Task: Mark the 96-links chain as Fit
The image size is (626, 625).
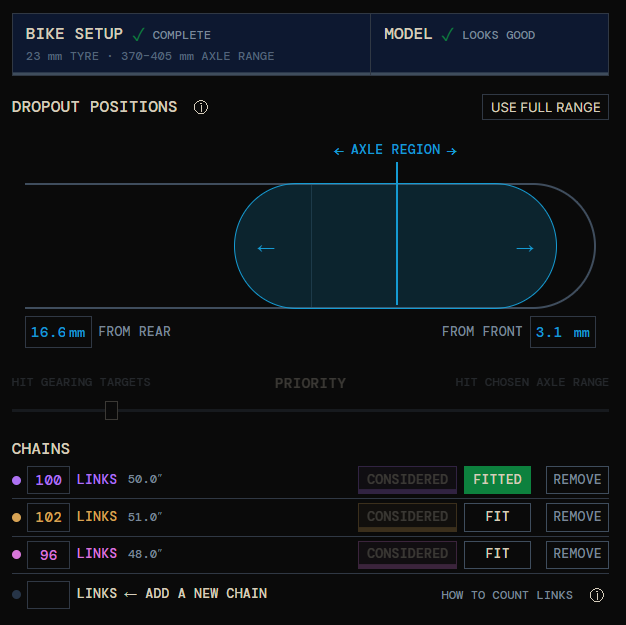Action: pos(497,554)
